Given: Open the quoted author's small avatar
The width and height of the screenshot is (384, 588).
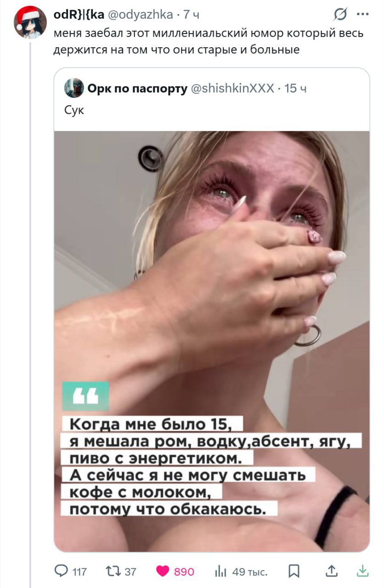Looking at the screenshot, I should tap(74, 88).
